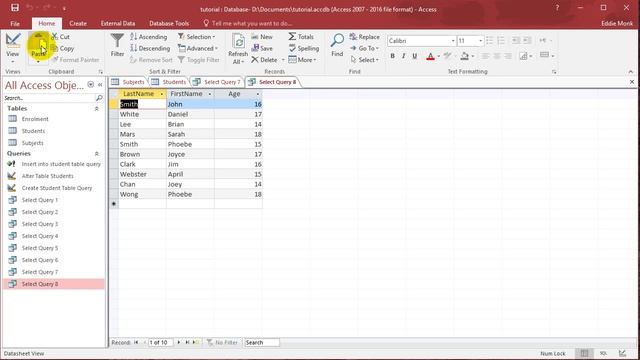Click Replace in Find group
The image size is (640, 360).
tap(364, 37)
